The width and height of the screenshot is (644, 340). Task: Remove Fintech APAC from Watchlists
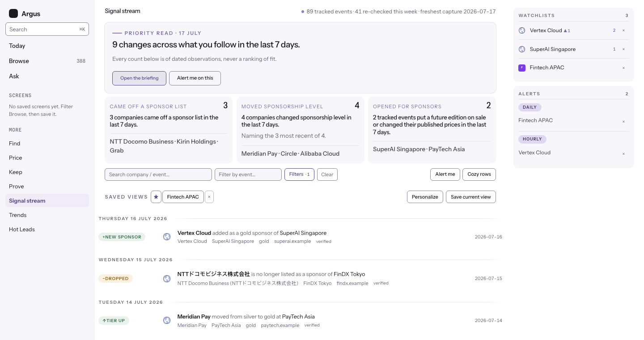623,68
